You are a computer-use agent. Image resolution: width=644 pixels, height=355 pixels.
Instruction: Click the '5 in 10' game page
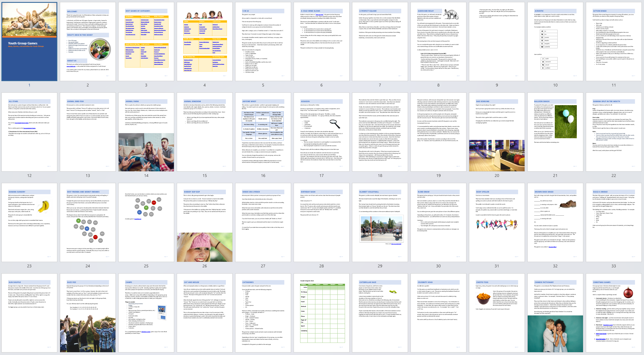pyautogui.click(x=263, y=42)
